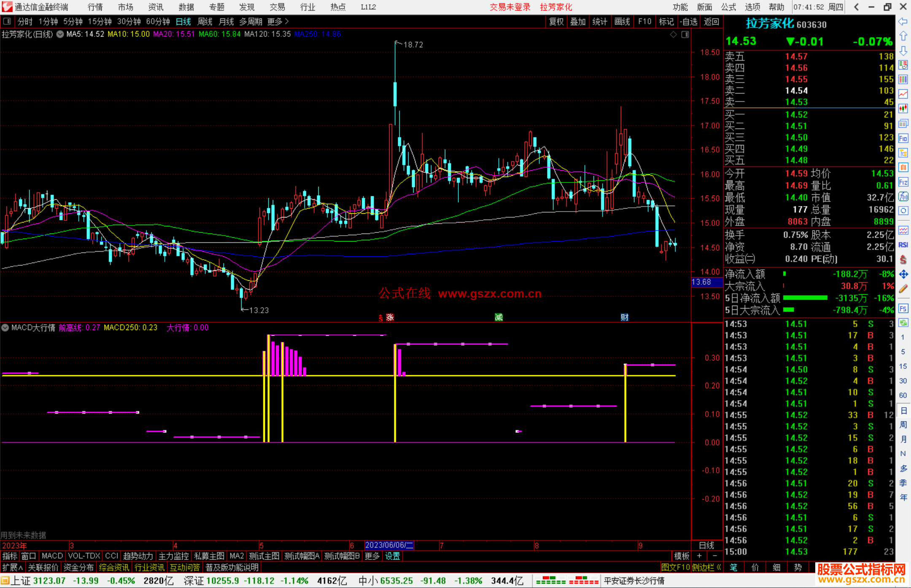This screenshot has height=588, width=911.
Task: Open the 模板 template selector
Action: click(x=682, y=556)
